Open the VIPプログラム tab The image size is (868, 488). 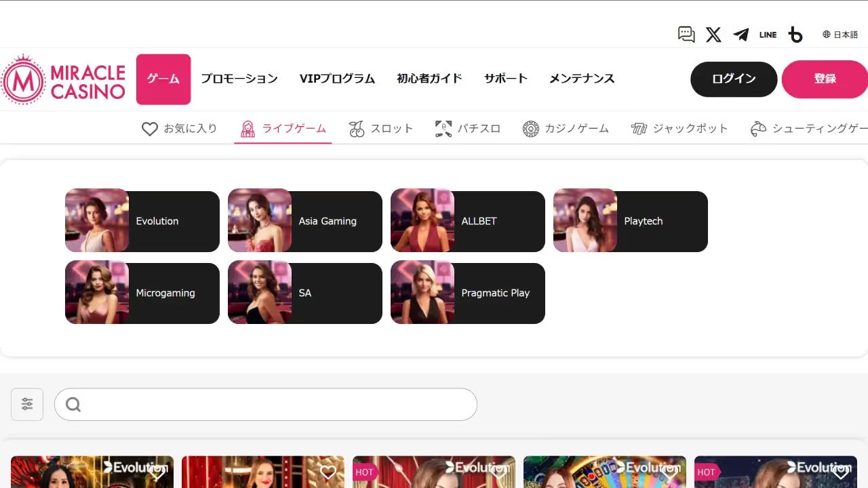(337, 79)
